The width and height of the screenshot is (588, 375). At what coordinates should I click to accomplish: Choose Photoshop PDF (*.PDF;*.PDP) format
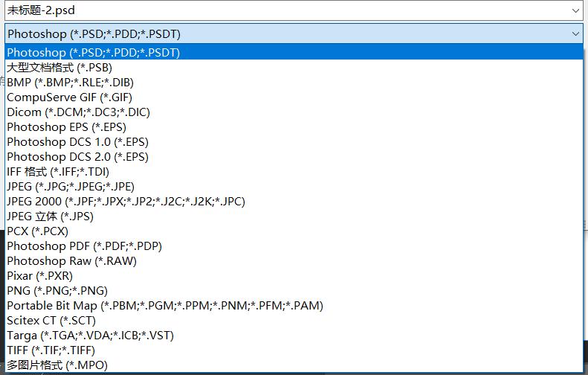pyautogui.click(x=294, y=246)
